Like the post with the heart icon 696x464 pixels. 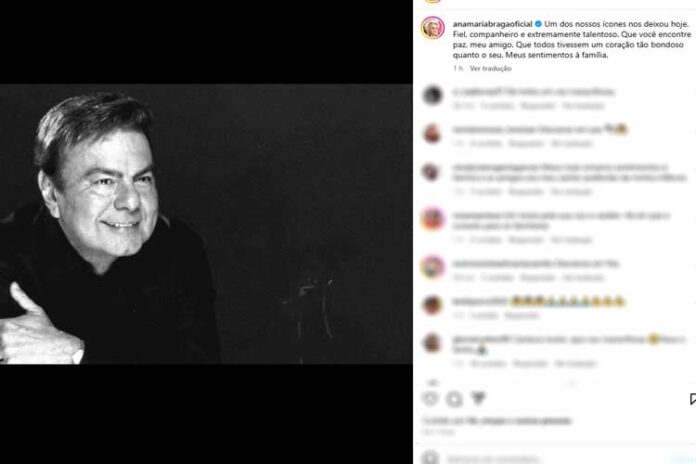pyautogui.click(x=432, y=398)
